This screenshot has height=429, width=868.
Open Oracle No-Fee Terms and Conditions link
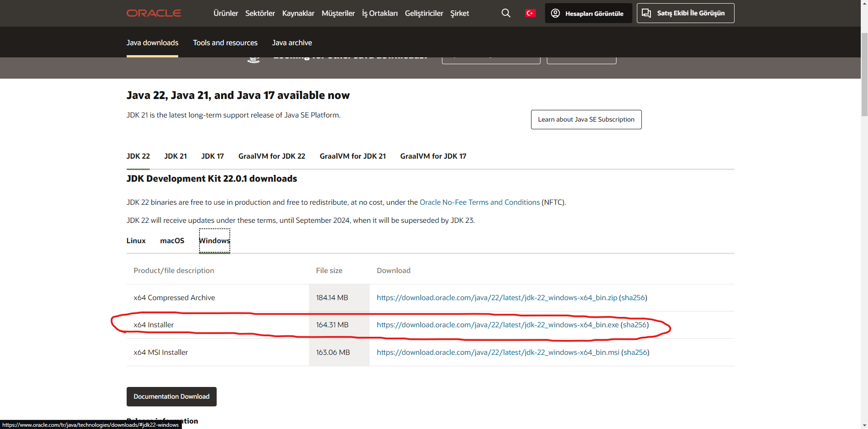click(x=480, y=202)
